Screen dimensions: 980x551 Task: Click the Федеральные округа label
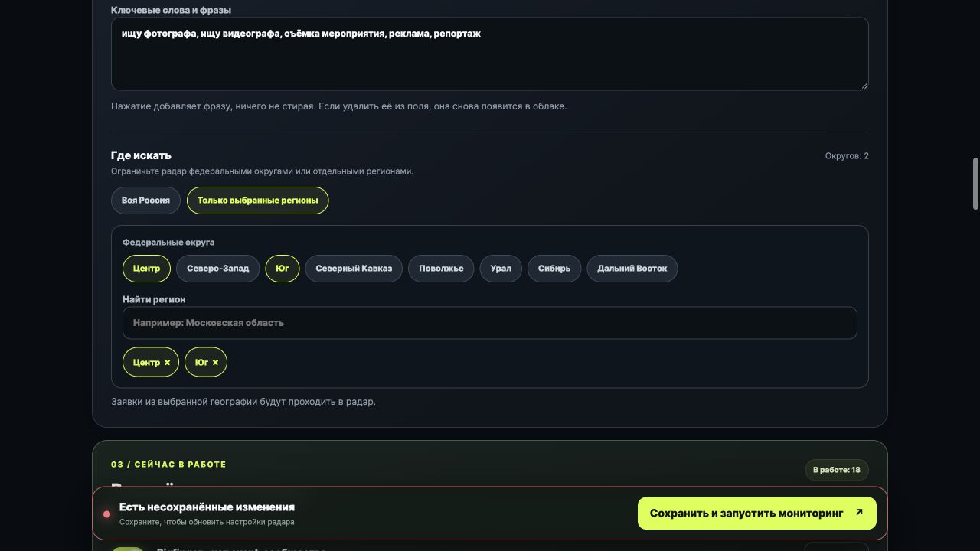(x=168, y=243)
